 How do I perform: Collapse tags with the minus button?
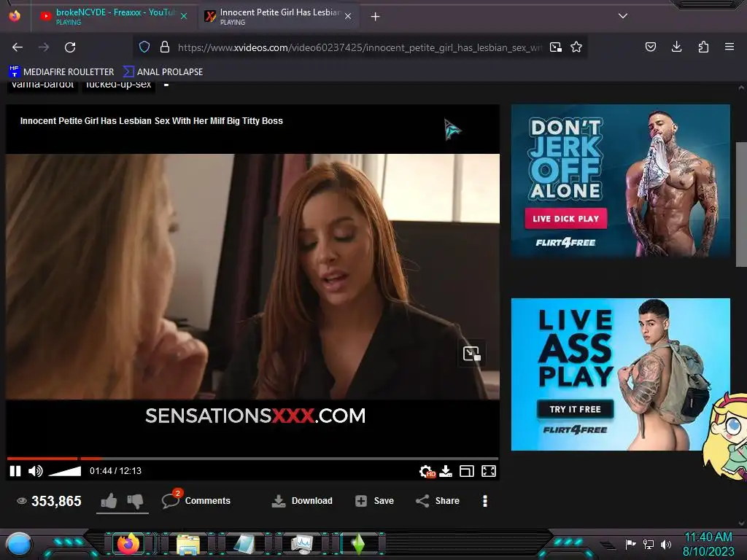pyautogui.click(x=166, y=86)
